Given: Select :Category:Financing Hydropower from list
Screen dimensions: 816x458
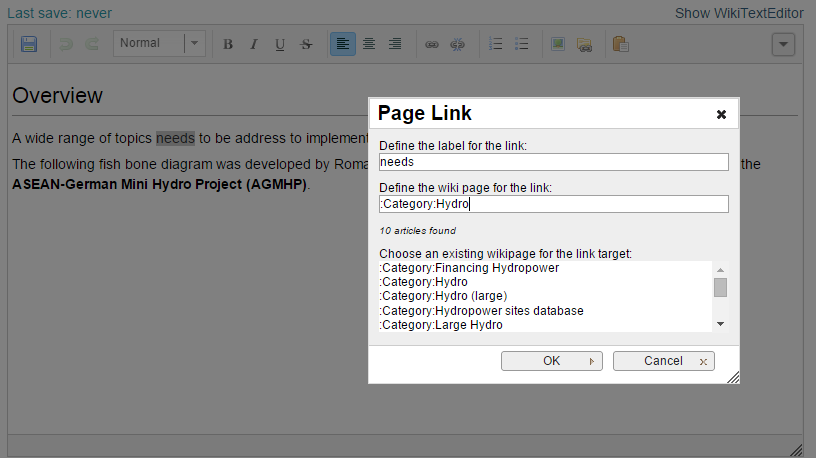Looking at the screenshot, I should 469,268.
